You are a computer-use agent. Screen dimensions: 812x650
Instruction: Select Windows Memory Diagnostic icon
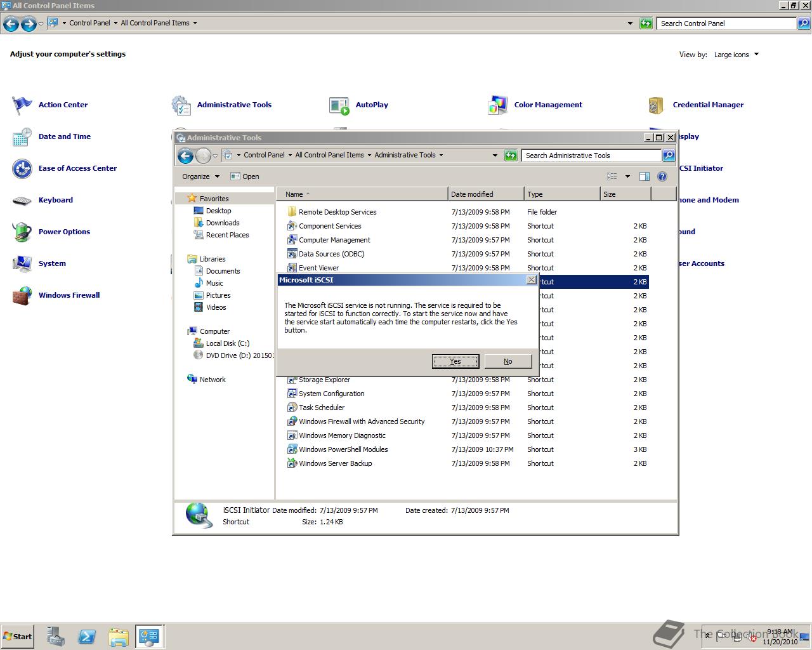click(292, 435)
